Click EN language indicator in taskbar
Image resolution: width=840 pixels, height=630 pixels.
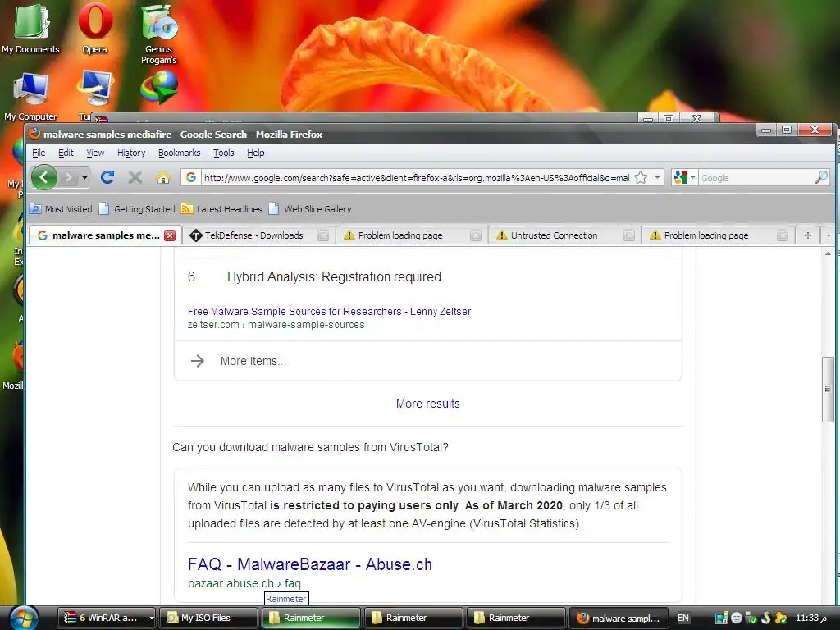tap(683, 618)
